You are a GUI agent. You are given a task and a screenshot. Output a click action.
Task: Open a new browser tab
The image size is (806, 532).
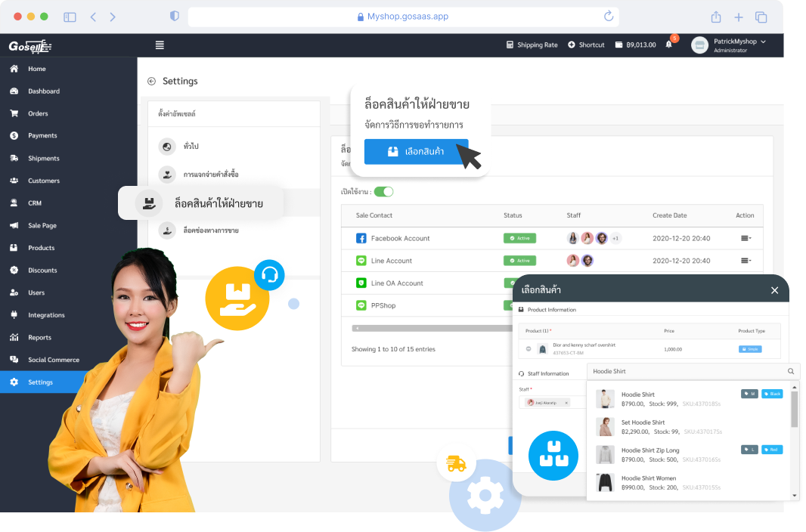click(x=739, y=17)
